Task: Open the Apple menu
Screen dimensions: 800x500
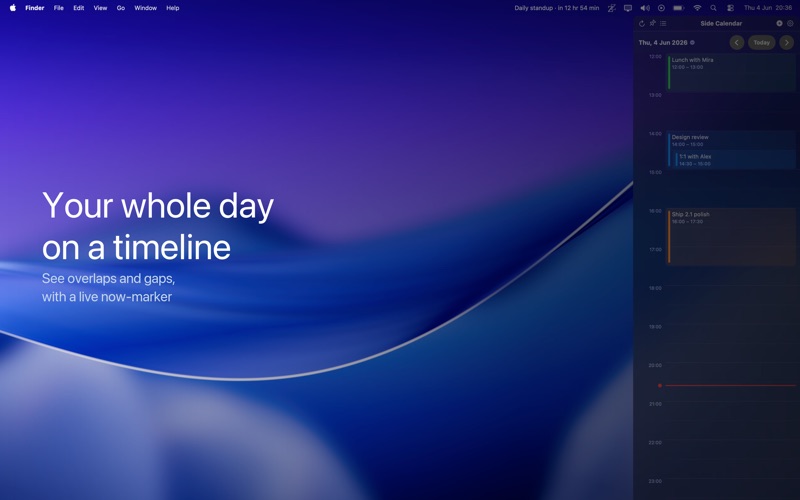Action: pyautogui.click(x=13, y=8)
